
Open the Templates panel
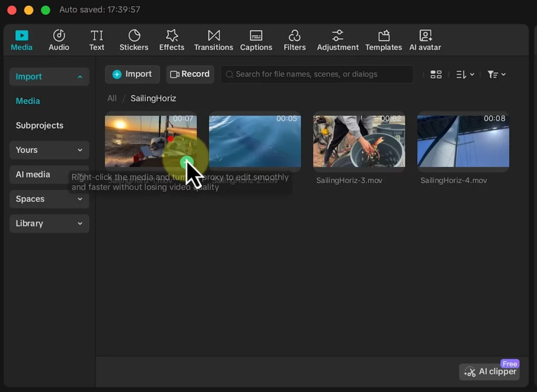point(383,40)
